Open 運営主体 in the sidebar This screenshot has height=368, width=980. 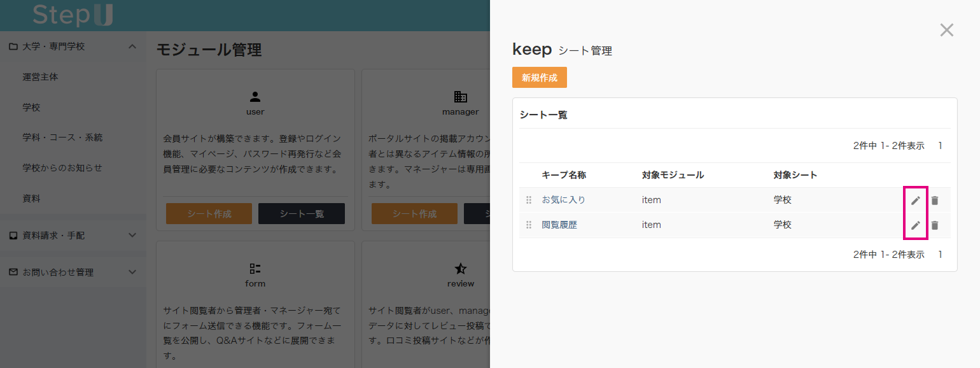41,77
